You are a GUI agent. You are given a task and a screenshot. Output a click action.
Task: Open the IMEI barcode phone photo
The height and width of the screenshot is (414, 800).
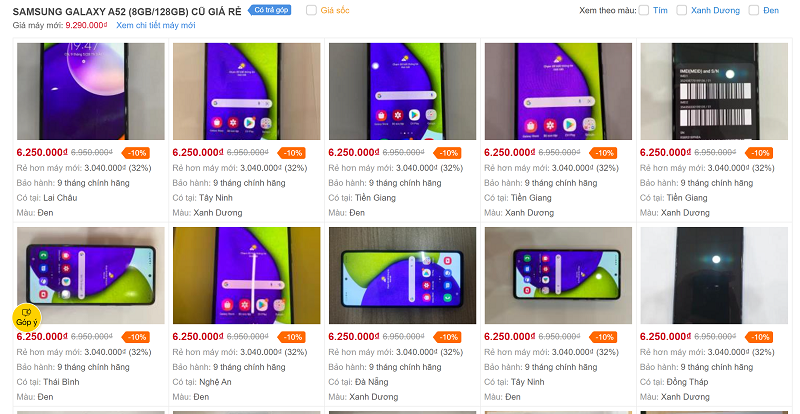pyautogui.click(x=714, y=91)
